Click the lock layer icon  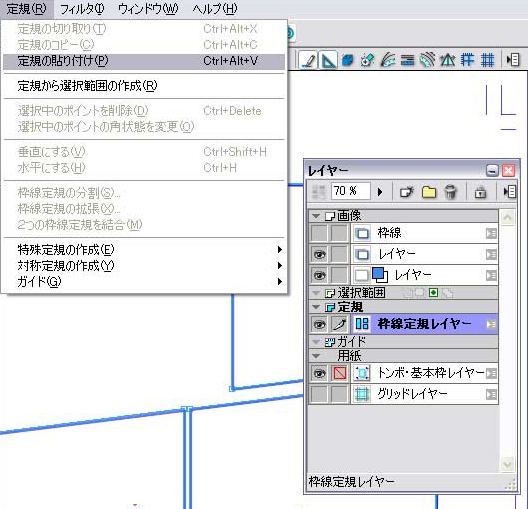480,192
